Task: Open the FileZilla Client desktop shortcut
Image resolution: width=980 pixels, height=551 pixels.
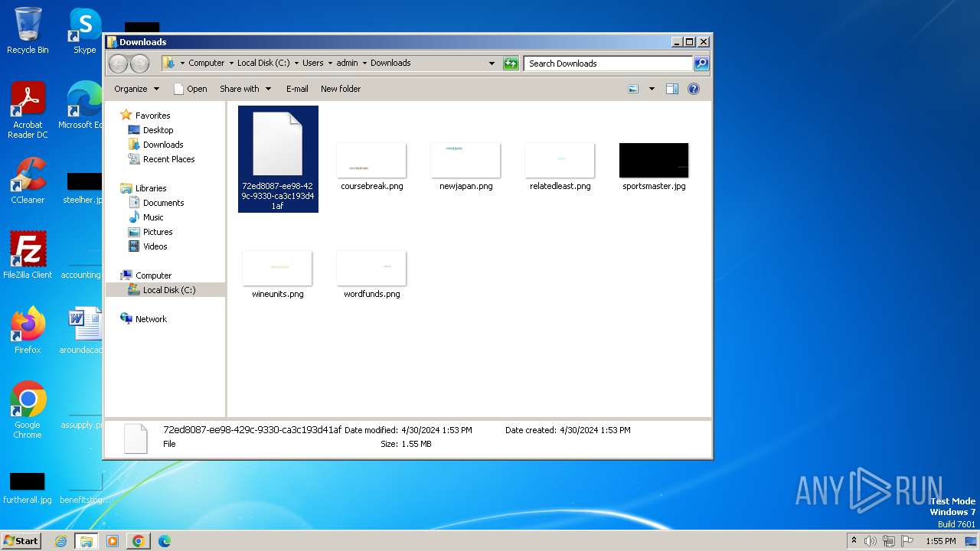Action: 28,256
